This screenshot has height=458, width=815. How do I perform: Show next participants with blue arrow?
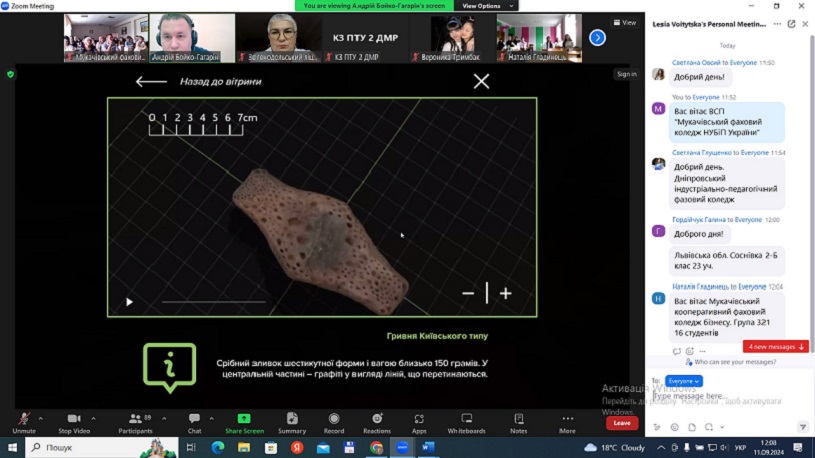597,37
